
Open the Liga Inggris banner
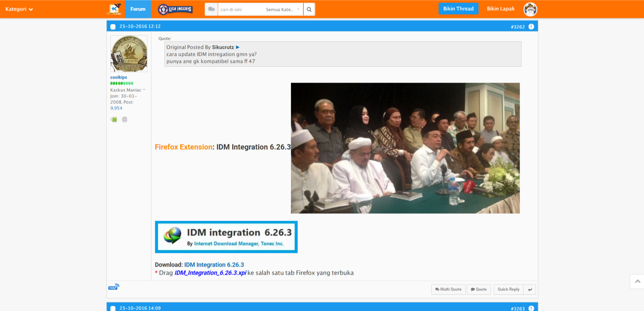(175, 9)
